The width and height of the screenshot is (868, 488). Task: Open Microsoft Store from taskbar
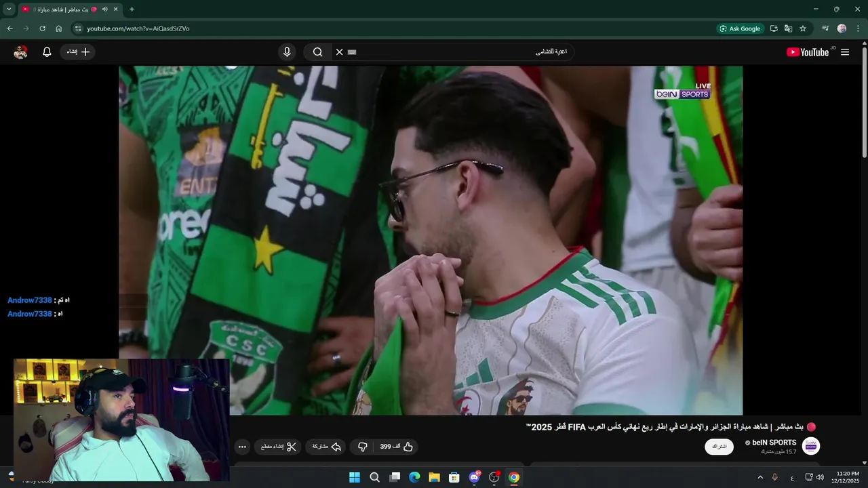(454, 477)
